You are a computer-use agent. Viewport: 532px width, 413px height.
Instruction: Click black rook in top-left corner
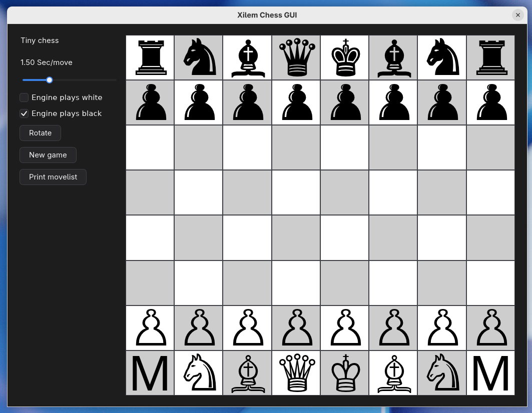click(x=150, y=57)
